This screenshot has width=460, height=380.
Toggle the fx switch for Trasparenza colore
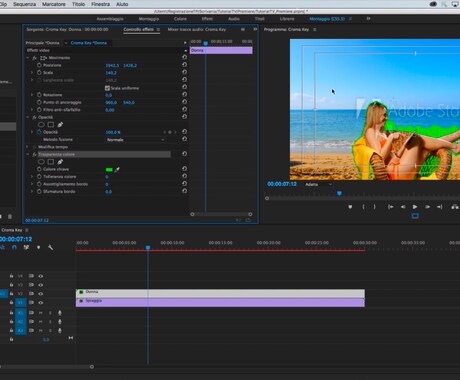34,154
